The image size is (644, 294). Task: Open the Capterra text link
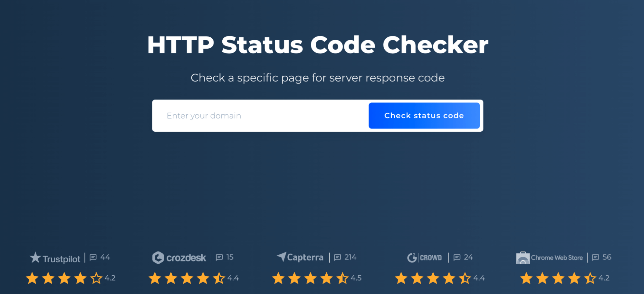[x=305, y=258]
